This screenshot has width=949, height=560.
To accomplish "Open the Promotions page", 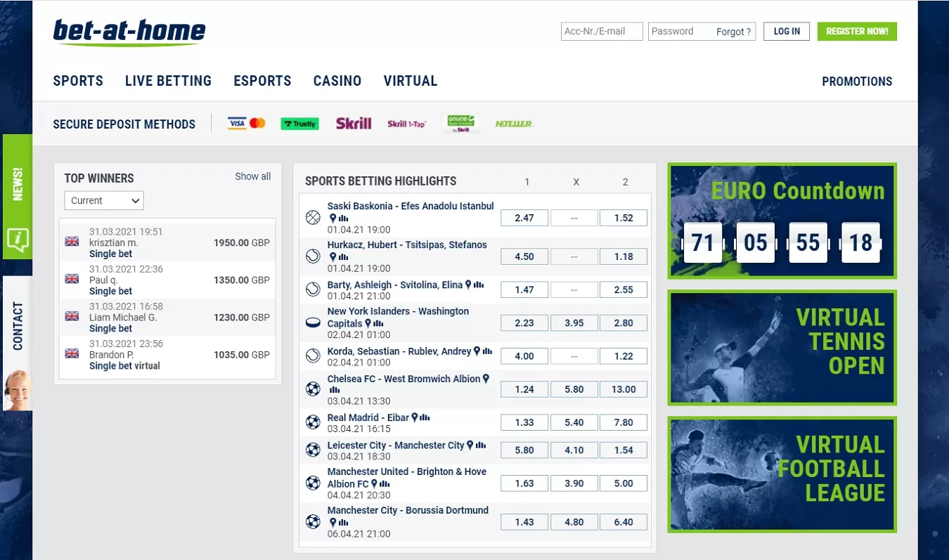I will click(857, 82).
